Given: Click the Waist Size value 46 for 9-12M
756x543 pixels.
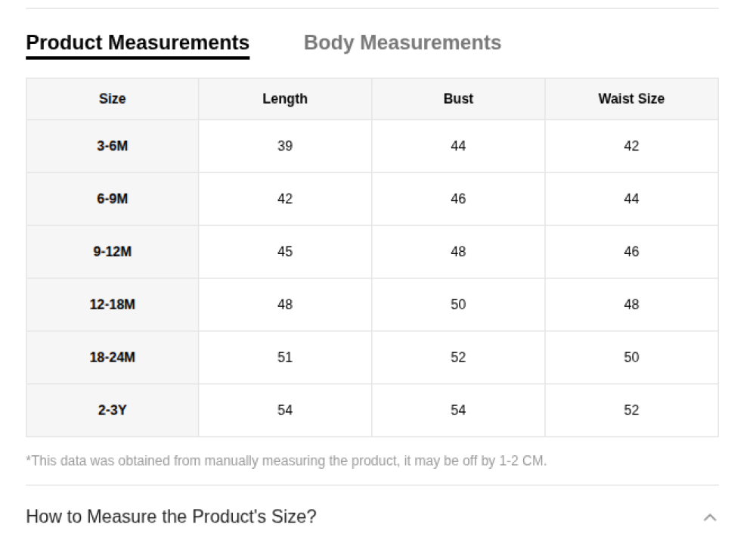Looking at the screenshot, I should [631, 252].
